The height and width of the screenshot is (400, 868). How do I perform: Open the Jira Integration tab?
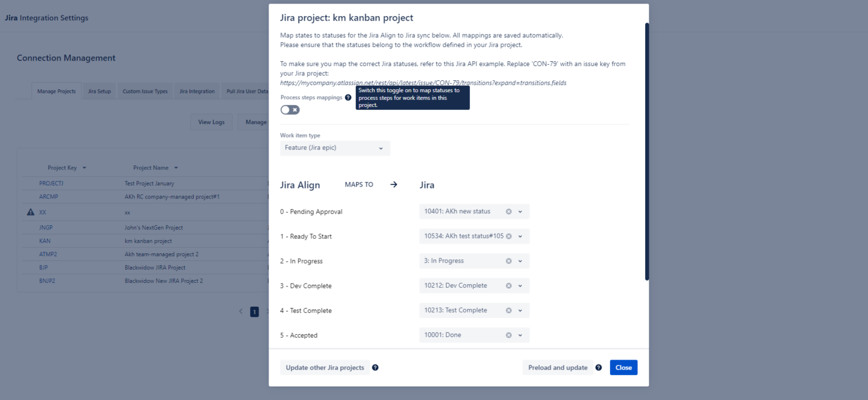[197, 92]
